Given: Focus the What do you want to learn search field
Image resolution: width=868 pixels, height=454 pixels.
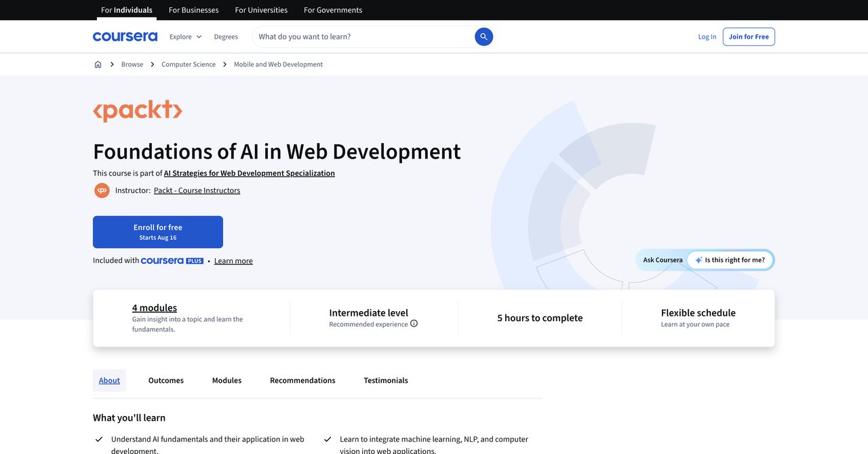Looking at the screenshot, I should click(x=365, y=37).
